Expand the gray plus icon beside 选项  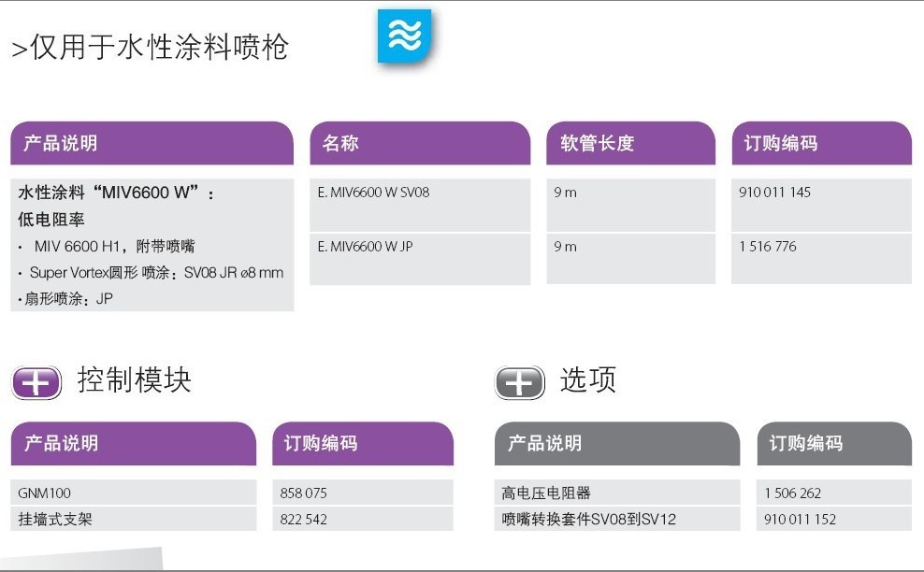(x=519, y=382)
